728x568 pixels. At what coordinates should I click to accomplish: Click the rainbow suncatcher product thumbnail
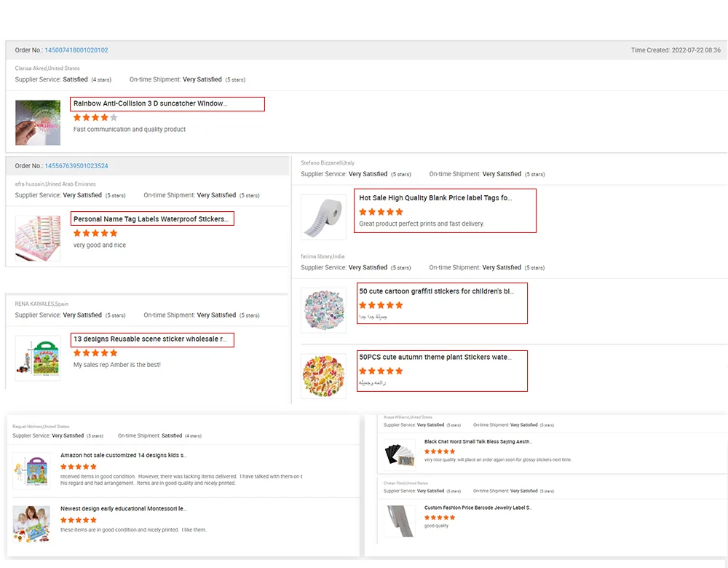pyautogui.click(x=38, y=122)
